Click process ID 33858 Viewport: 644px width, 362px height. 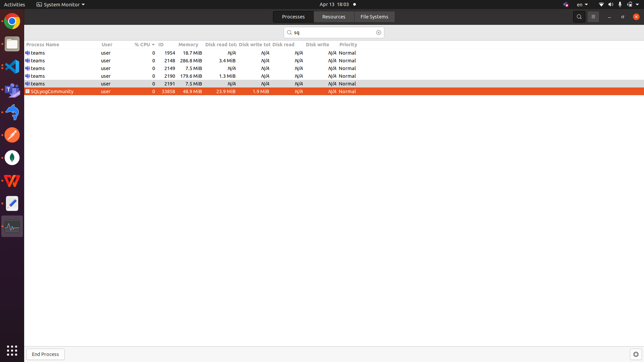coord(168,92)
